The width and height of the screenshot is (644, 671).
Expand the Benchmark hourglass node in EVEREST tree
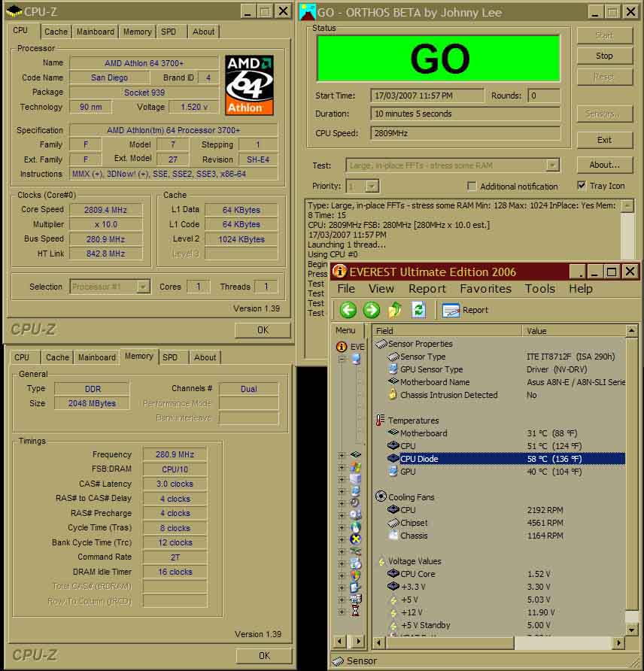(x=342, y=611)
